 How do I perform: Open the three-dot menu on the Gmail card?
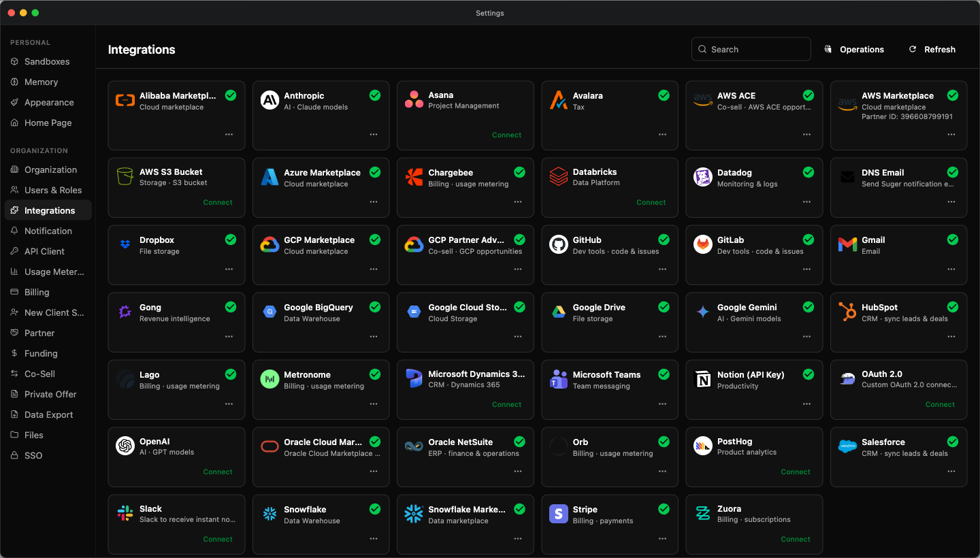[951, 269]
